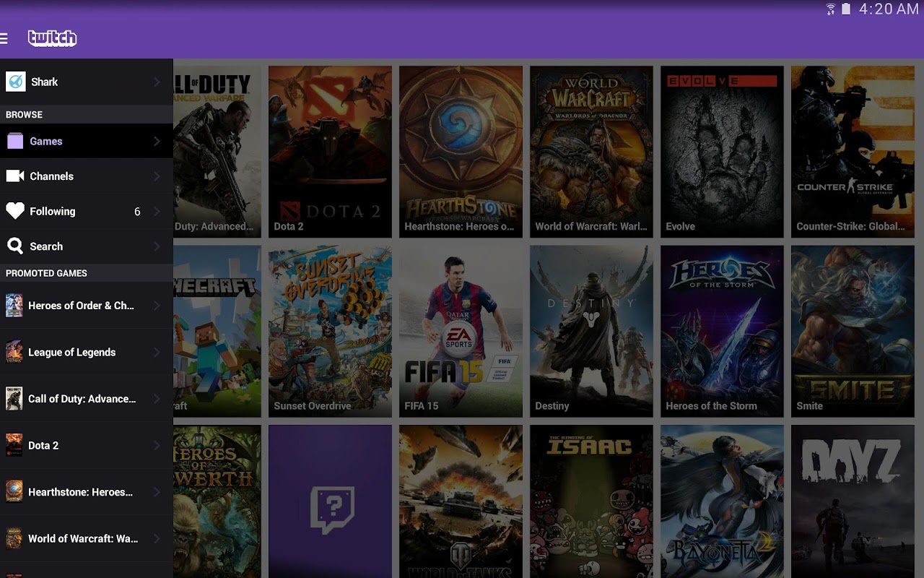Open the Minecraft game cover

coord(217,332)
